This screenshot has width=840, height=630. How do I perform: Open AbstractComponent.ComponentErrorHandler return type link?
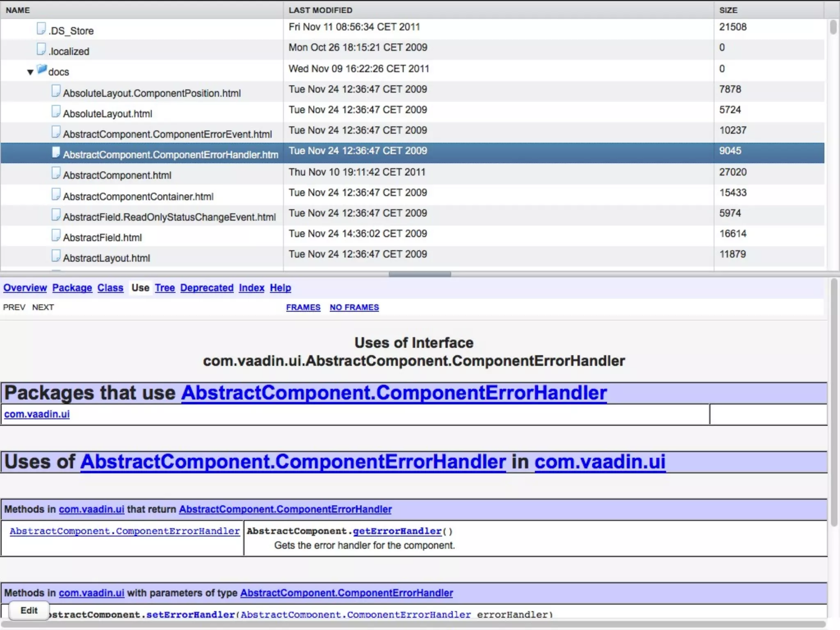click(x=125, y=531)
